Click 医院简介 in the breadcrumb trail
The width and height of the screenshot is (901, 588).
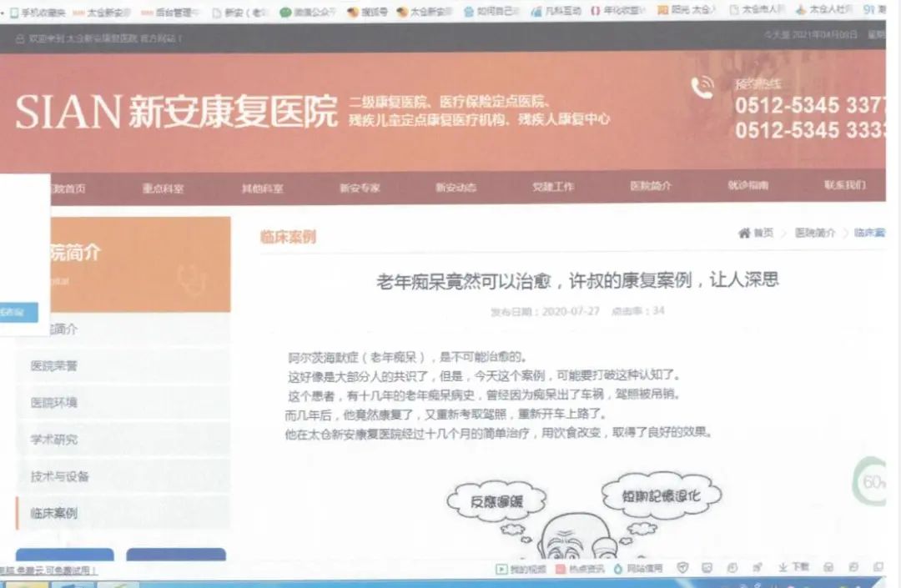pos(815,234)
